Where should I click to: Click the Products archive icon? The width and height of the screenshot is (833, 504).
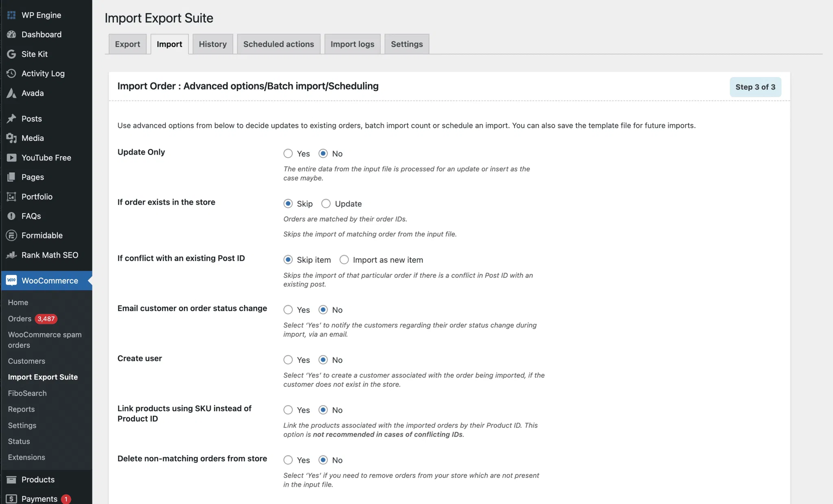click(x=11, y=480)
